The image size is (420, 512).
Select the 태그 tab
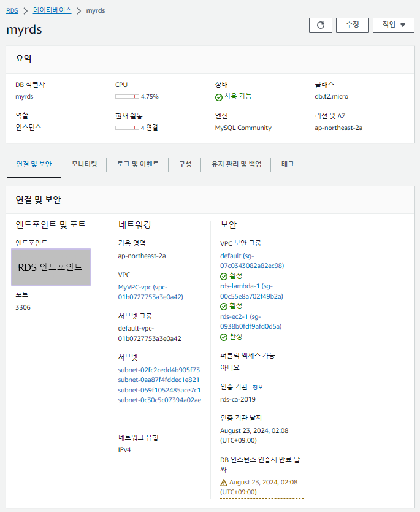pyautogui.click(x=288, y=164)
